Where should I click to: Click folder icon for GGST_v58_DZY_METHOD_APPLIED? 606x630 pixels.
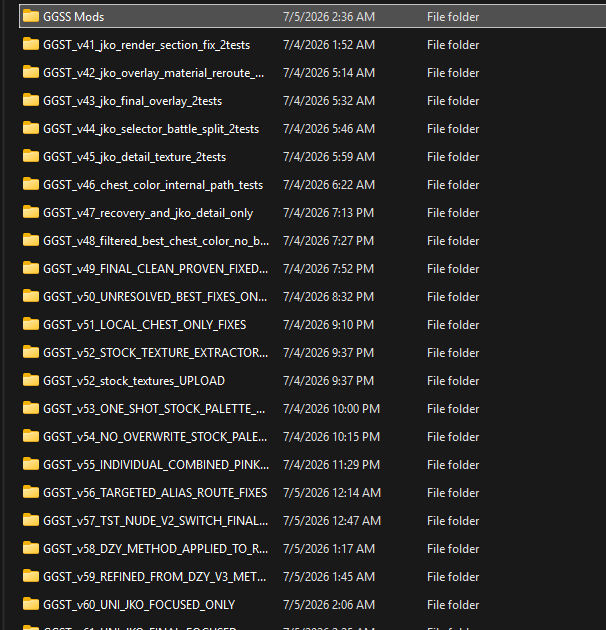pos(31,548)
